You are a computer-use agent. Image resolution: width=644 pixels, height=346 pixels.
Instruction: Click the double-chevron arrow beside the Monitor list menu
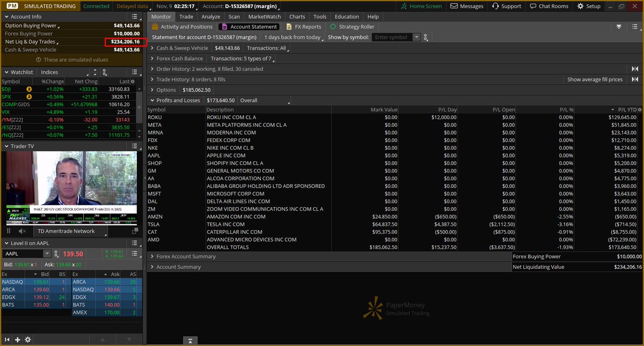tap(619, 26)
